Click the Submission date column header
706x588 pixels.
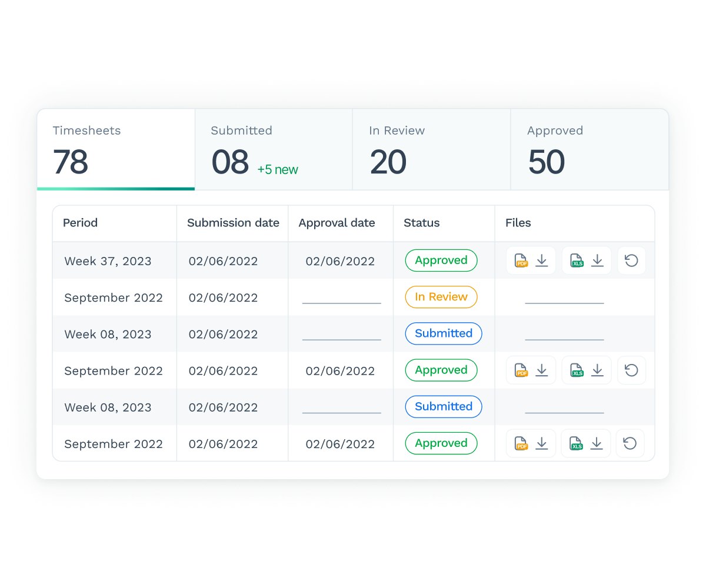[233, 223]
